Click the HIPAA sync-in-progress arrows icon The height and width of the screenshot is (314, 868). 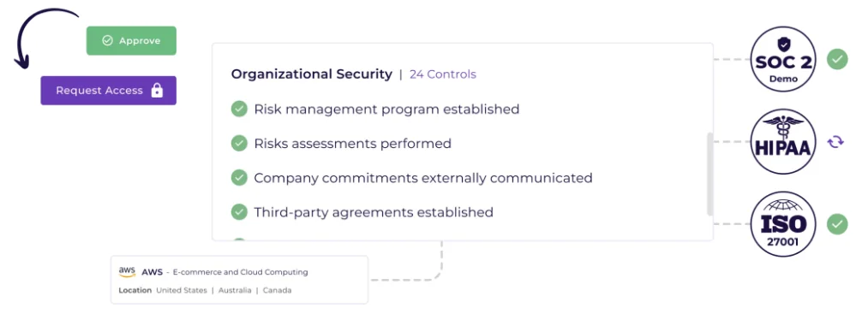835,142
